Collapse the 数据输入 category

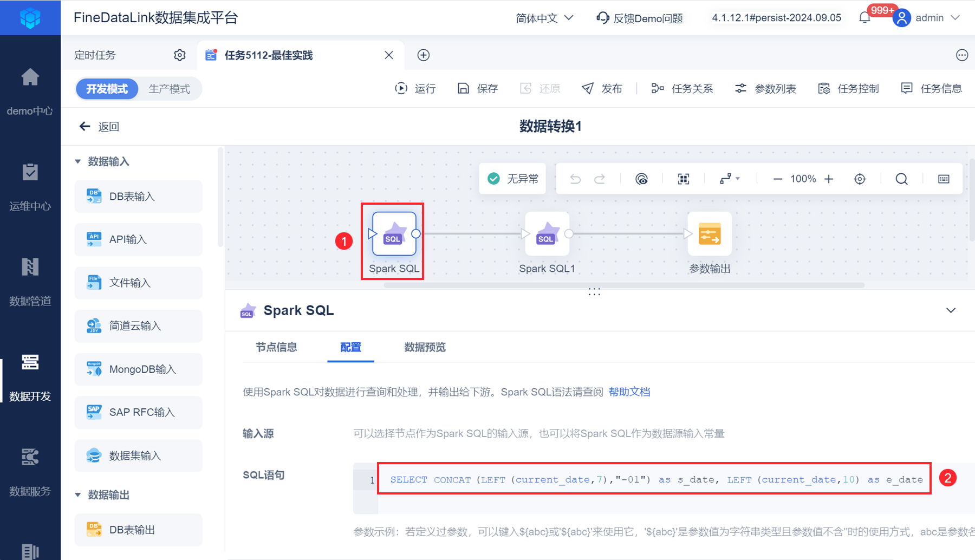click(x=78, y=161)
